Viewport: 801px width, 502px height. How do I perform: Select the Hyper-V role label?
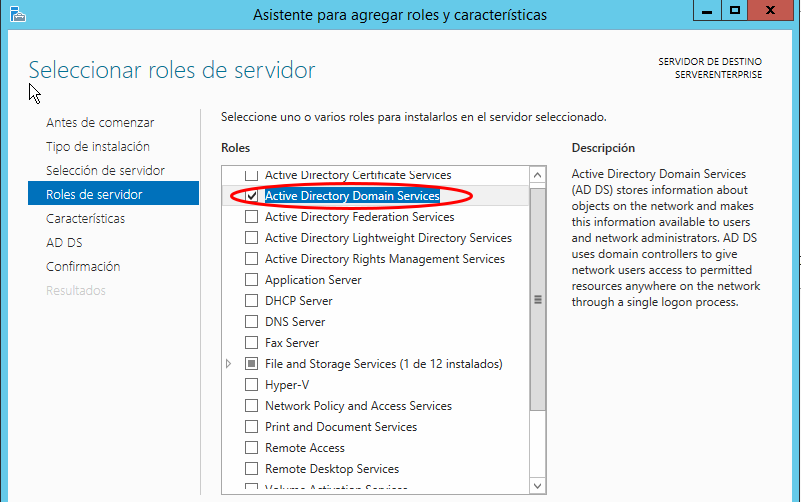tap(287, 385)
